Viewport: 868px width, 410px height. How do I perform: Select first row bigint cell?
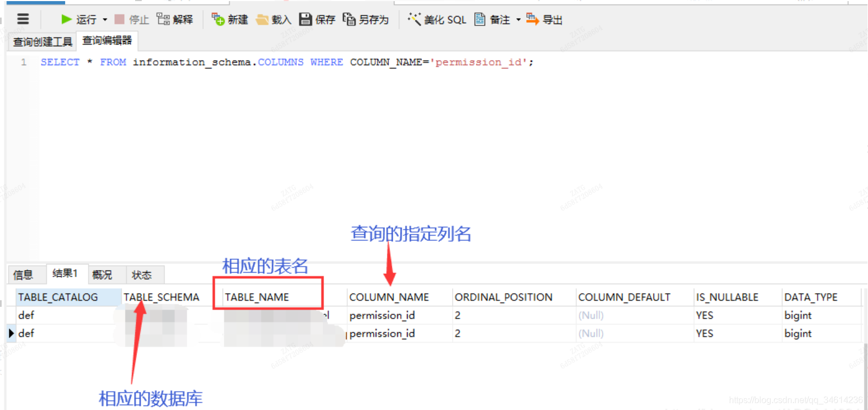tap(821, 315)
